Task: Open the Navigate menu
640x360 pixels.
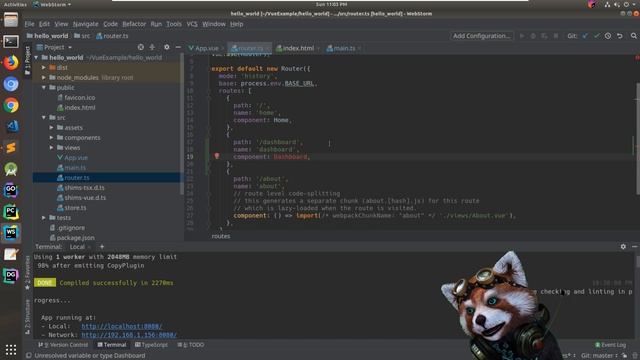Action: pos(86,24)
